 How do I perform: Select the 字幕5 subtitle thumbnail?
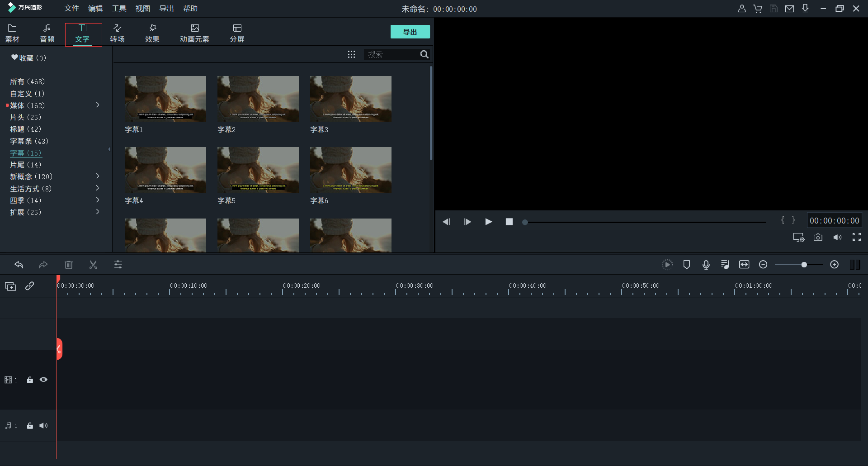pyautogui.click(x=258, y=170)
